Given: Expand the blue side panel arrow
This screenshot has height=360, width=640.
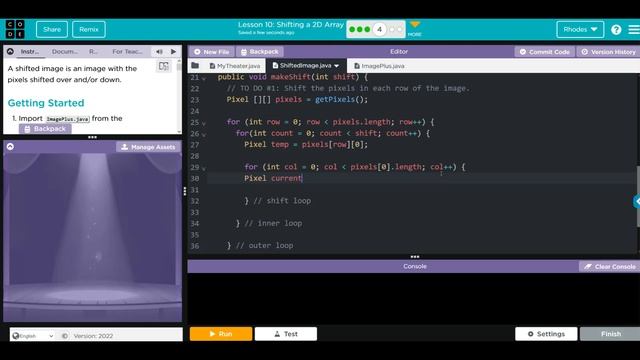Looking at the screenshot, I should tap(637, 201).
